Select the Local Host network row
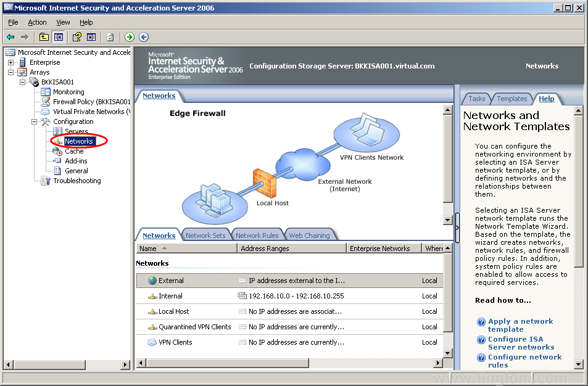Image resolution: width=588 pixels, height=386 pixels. 289,311
